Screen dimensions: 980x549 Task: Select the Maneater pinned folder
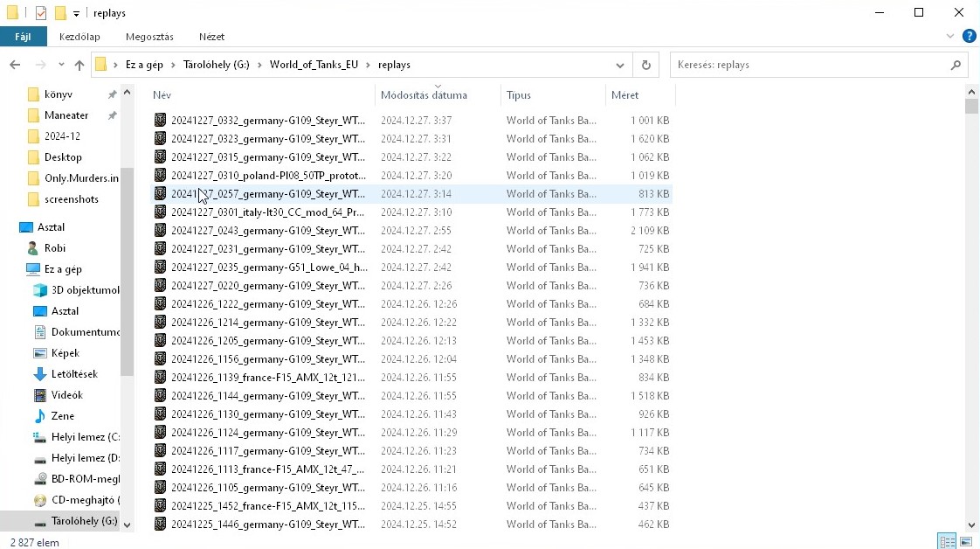tap(66, 115)
